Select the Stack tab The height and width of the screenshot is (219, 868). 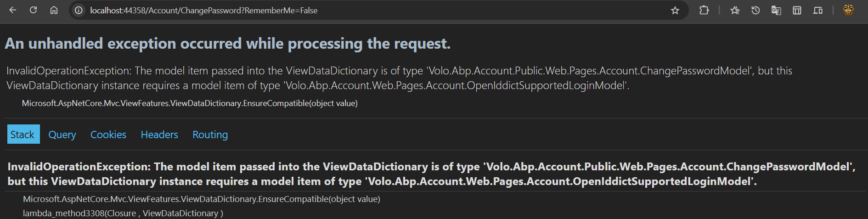tap(23, 135)
